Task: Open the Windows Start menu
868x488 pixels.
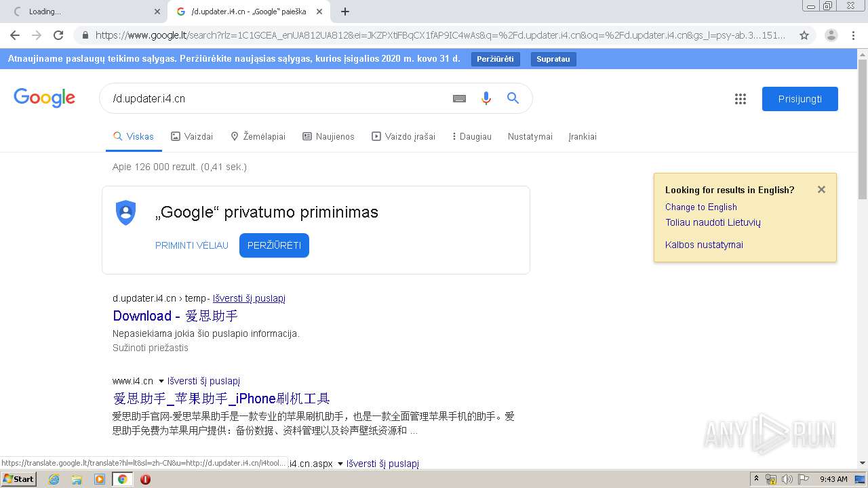Action: coord(18,479)
